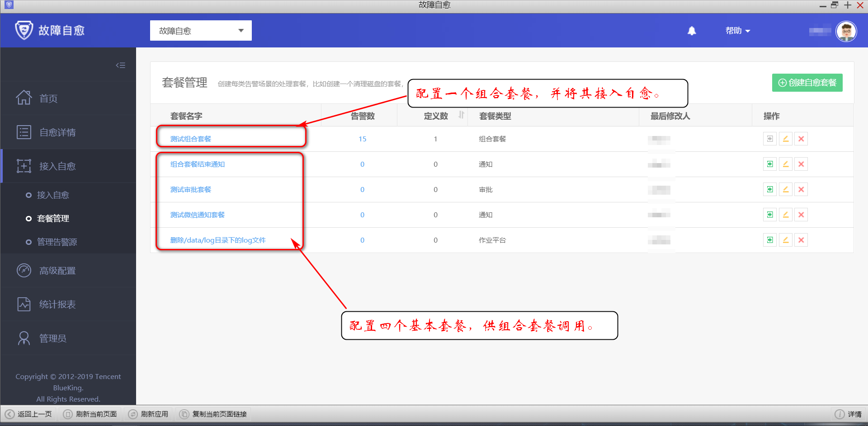Click the 告警数 column header
This screenshot has width=868, height=426.
pos(363,116)
